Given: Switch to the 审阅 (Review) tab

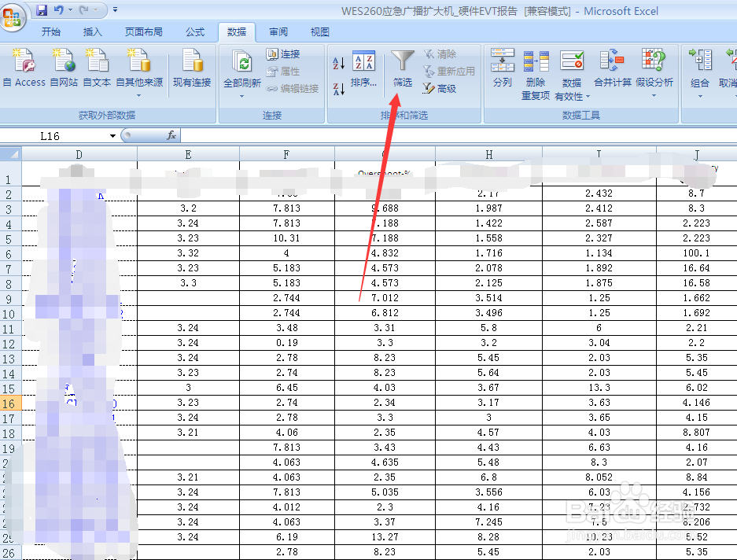Looking at the screenshot, I should [x=279, y=32].
